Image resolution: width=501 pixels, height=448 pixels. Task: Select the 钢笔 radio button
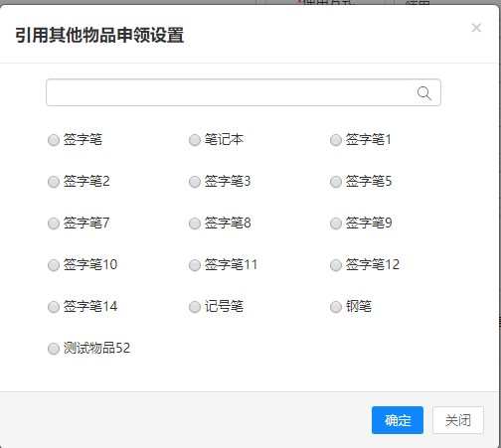(x=336, y=307)
